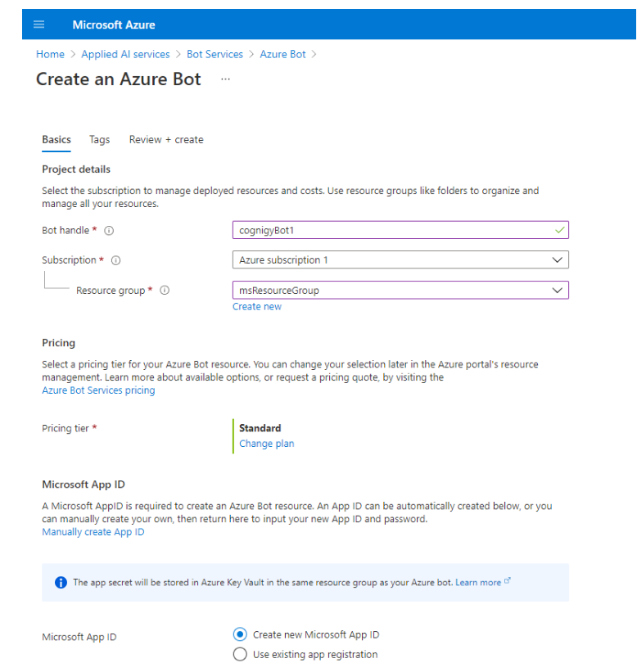Select Use existing app registration option
The height and width of the screenshot is (672, 637).
point(240,654)
